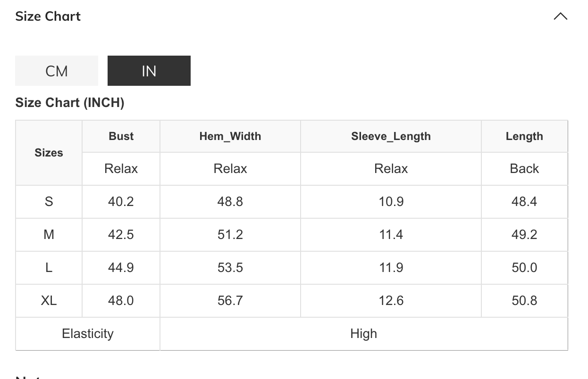Collapse the Size Chart section chevron
Screen dimensions: 588x379
pos(560,16)
